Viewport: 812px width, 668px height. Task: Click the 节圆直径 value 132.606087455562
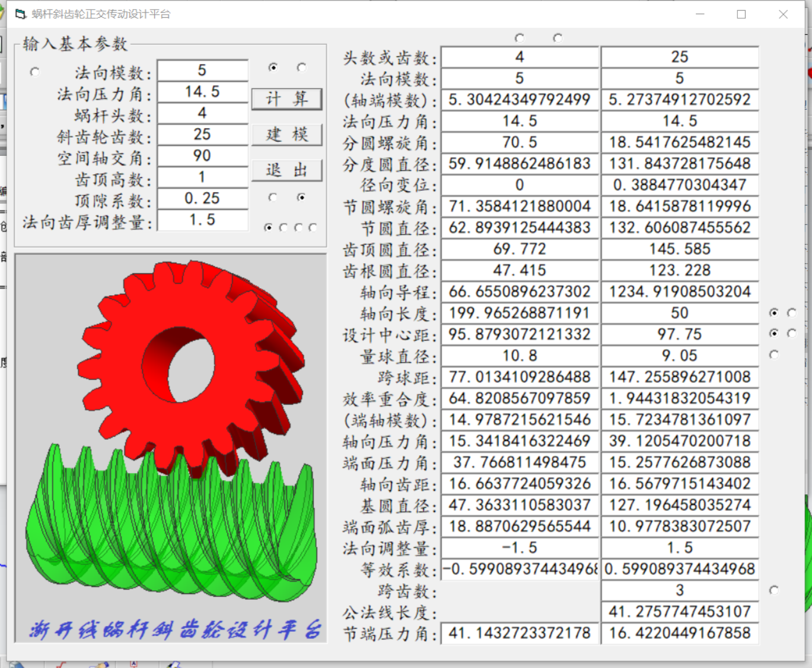pos(680,228)
